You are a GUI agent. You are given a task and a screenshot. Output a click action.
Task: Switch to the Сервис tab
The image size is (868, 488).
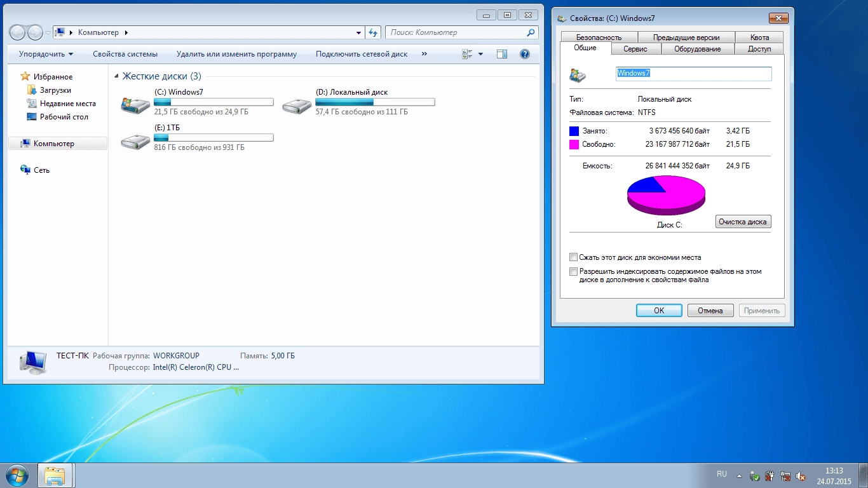tap(635, 49)
